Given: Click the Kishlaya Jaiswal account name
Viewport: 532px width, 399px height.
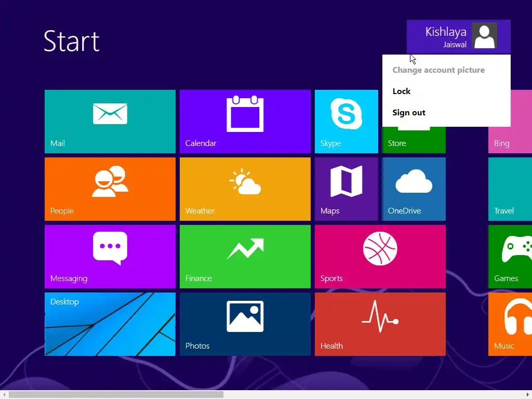Looking at the screenshot, I should tap(445, 37).
